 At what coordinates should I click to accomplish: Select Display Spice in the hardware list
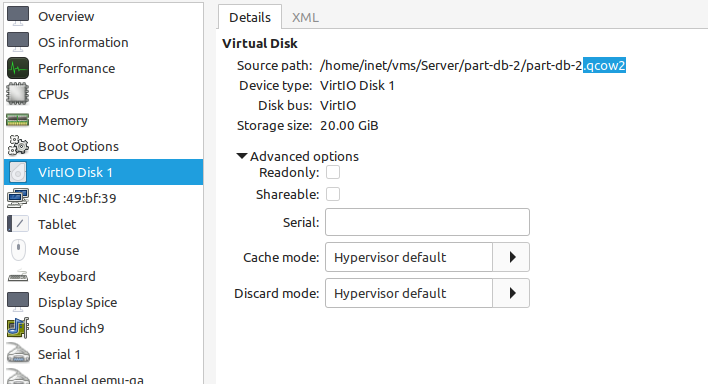click(x=103, y=302)
